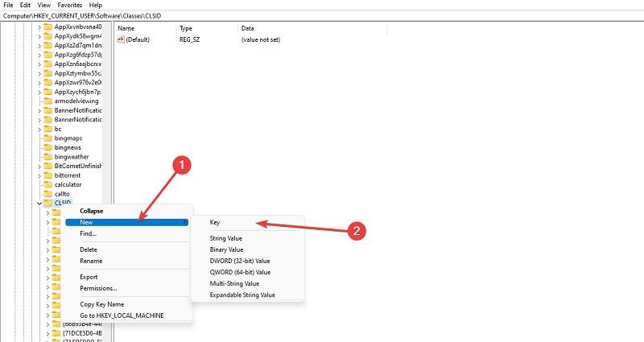Screen dimensions: 644x342
Task: Click the armodelviewing folder icon
Action: (x=48, y=101)
